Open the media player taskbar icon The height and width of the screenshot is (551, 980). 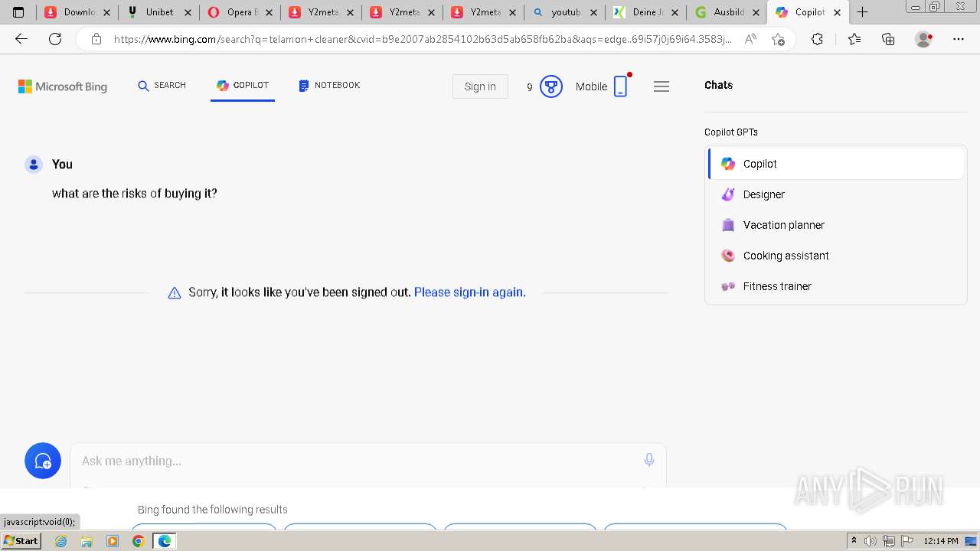point(113,541)
